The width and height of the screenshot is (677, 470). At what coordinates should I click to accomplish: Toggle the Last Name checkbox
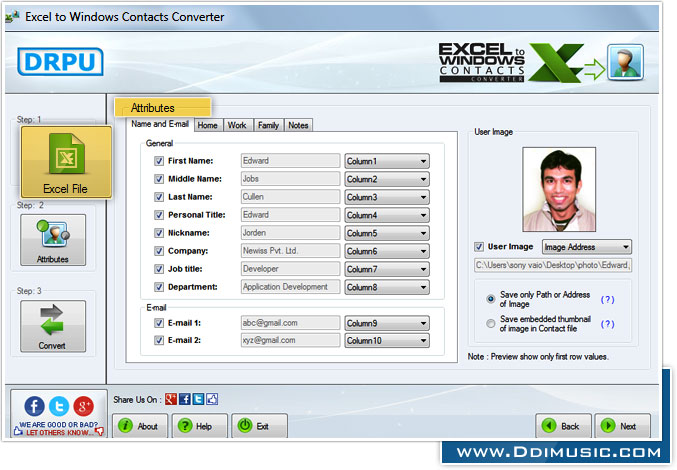click(159, 197)
